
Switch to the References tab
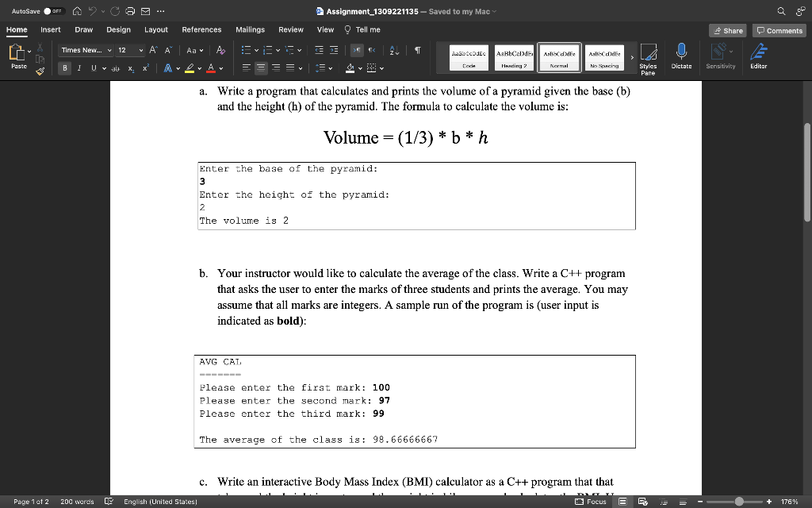click(x=201, y=29)
